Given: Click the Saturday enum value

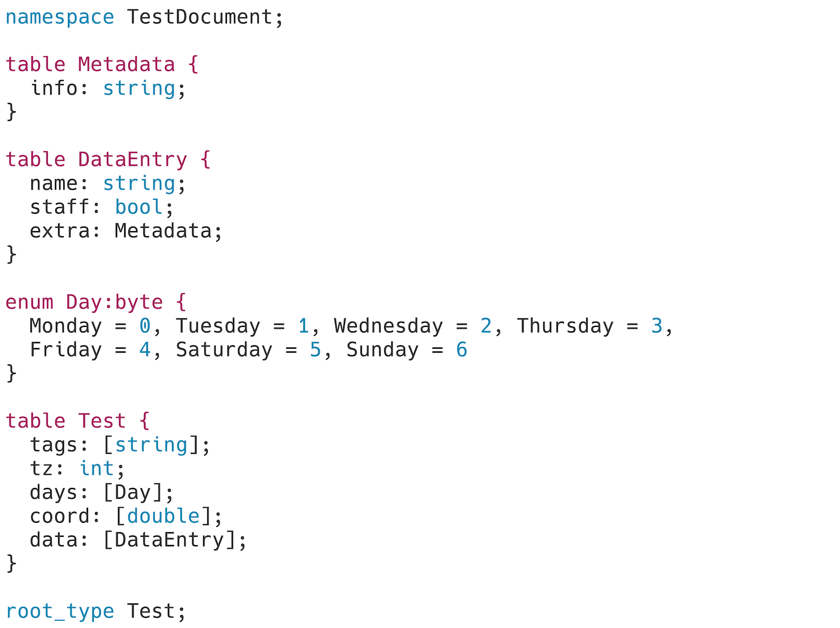Looking at the screenshot, I should [x=223, y=350].
